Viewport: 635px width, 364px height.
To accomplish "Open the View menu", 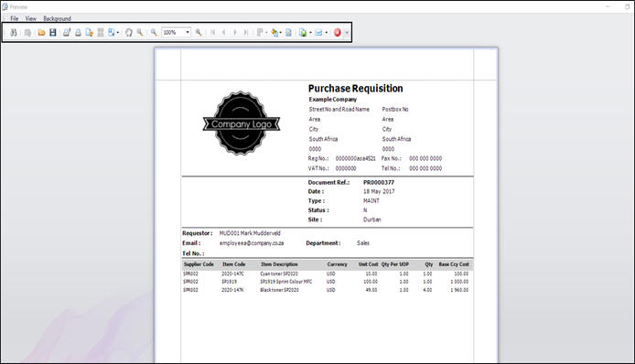I will click(31, 18).
